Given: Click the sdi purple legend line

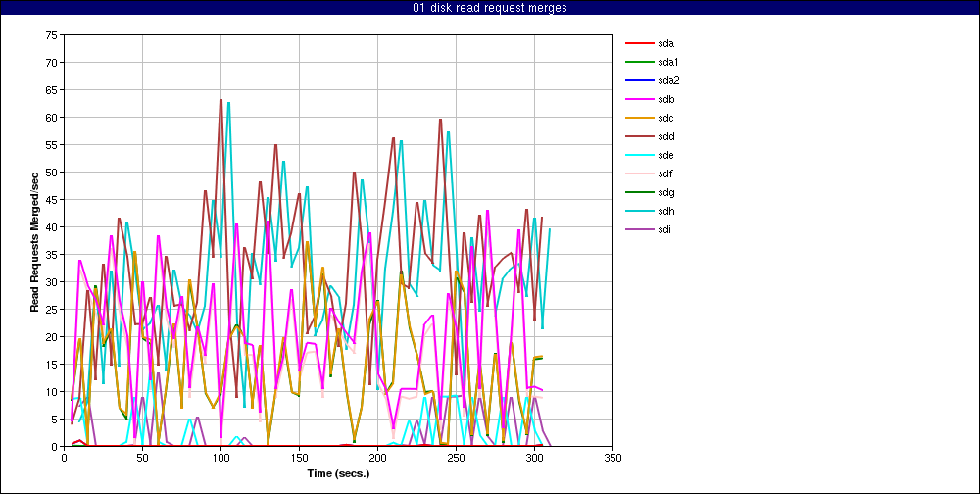Looking at the screenshot, I should point(638,229).
